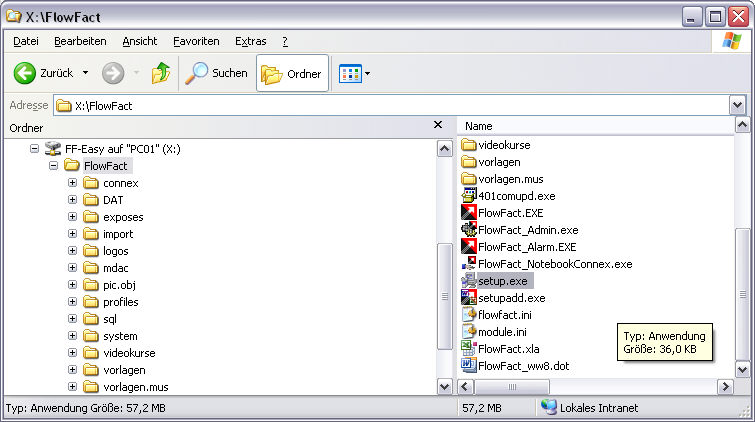Expand the system folder node
Image resolution: width=755 pixels, height=422 pixels.
coord(72,335)
